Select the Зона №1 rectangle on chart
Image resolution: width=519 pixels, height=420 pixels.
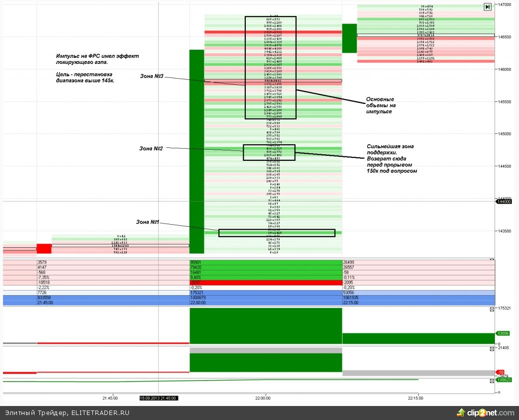click(277, 233)
